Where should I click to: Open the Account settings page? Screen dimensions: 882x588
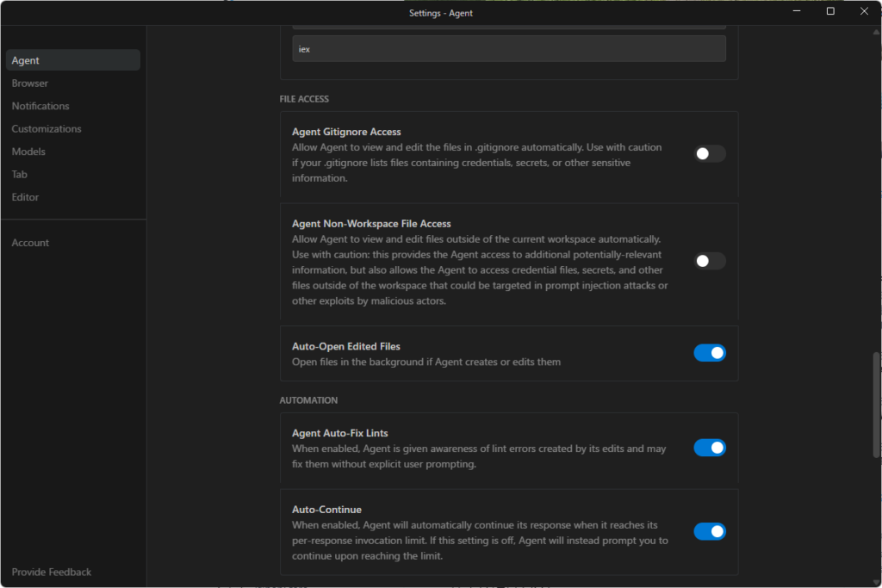pyautogui.click(x=30, y=243)
